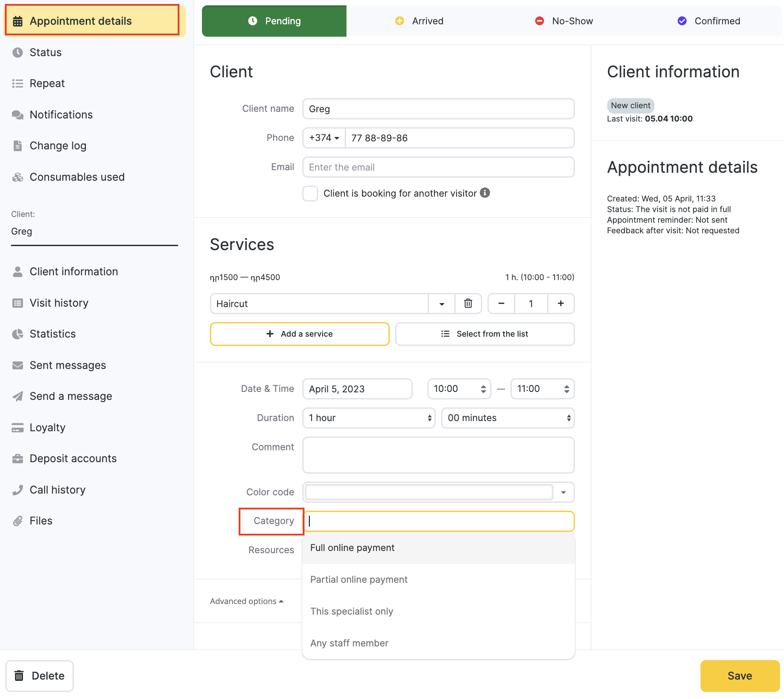The height and width of the screenshot is (699, 784).
Task: Set status to Pending
Action: [274, 21]
